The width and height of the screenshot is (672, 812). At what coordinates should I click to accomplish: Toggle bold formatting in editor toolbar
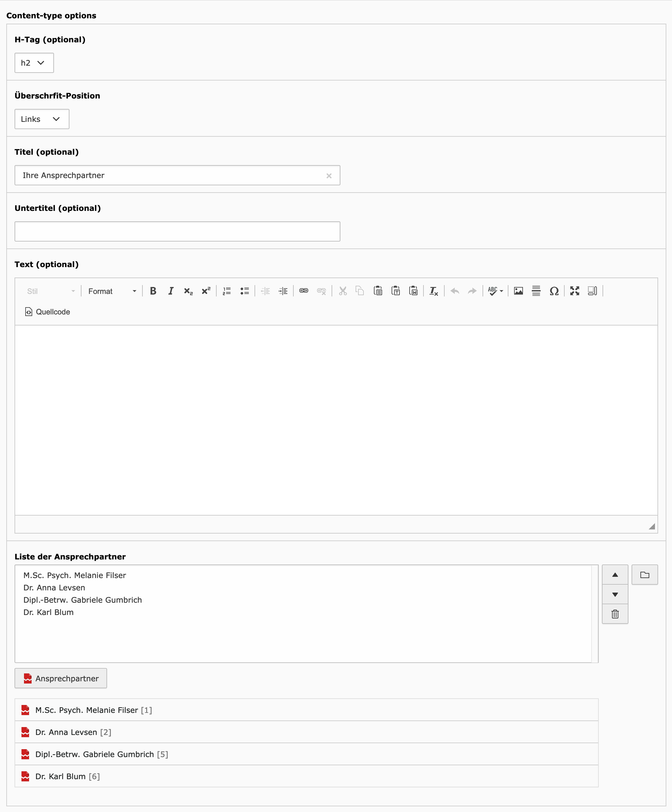coord(153,291)
